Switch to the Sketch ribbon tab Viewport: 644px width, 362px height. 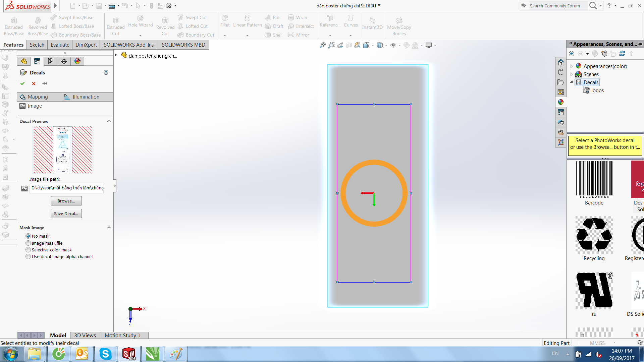click(37, 45)
